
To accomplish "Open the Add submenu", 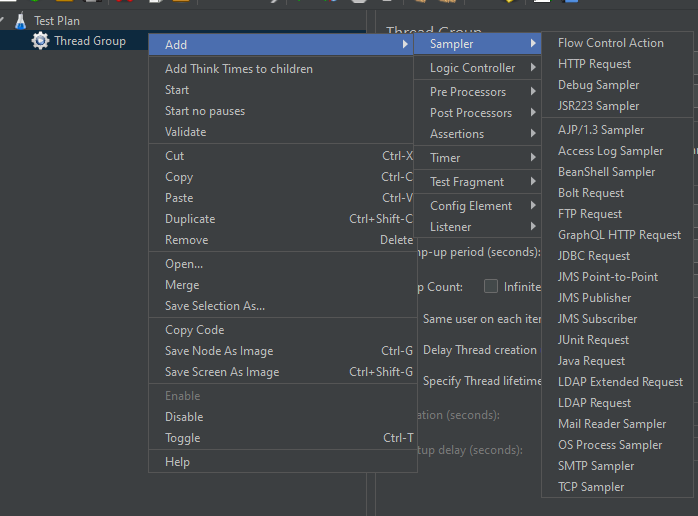I will (x=281, y=45).
